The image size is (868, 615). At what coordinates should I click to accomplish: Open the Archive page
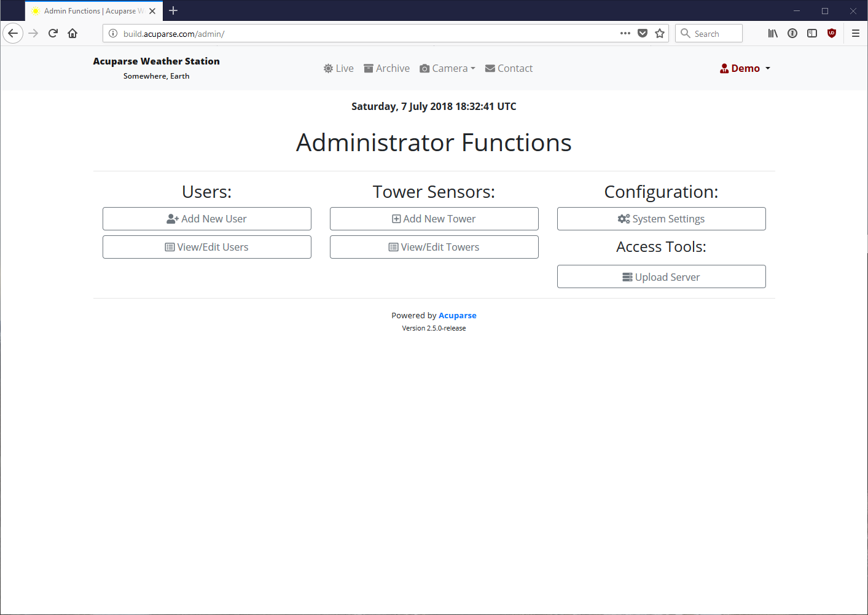[386, 68]
